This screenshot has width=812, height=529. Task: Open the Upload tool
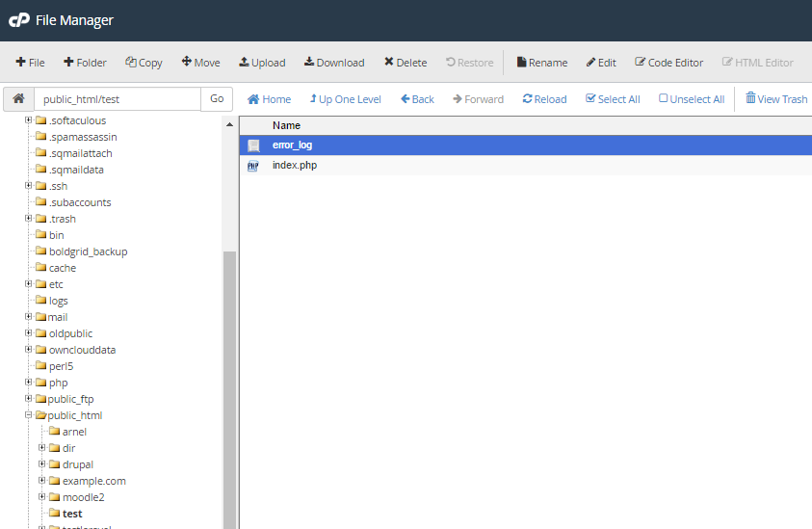point(262,63)
